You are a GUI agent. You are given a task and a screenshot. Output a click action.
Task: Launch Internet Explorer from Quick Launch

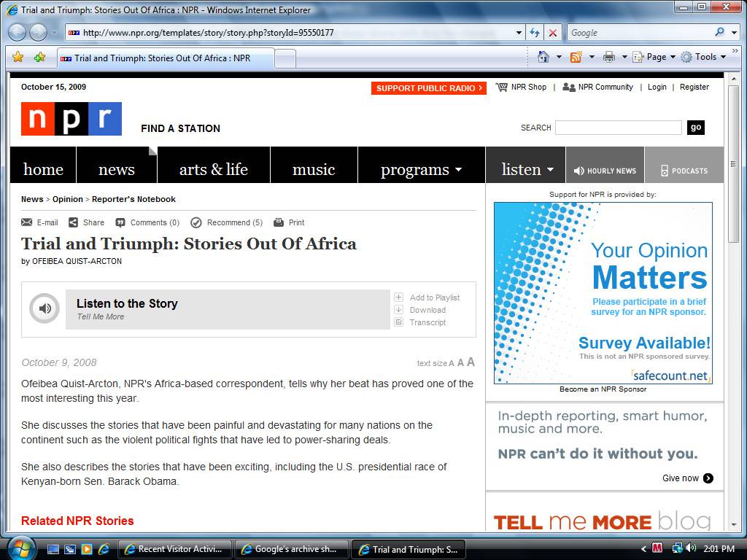point(104,549)
